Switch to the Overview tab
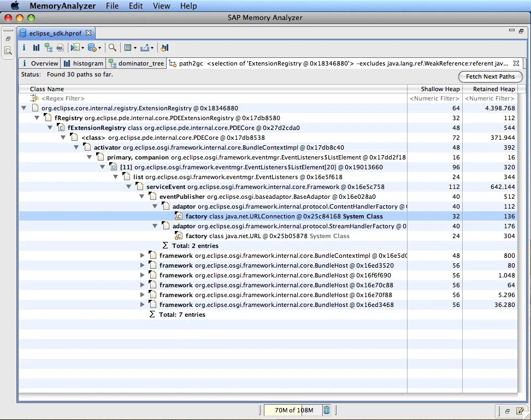The width and height of the screenshot is (531, 420). [40, 63]
